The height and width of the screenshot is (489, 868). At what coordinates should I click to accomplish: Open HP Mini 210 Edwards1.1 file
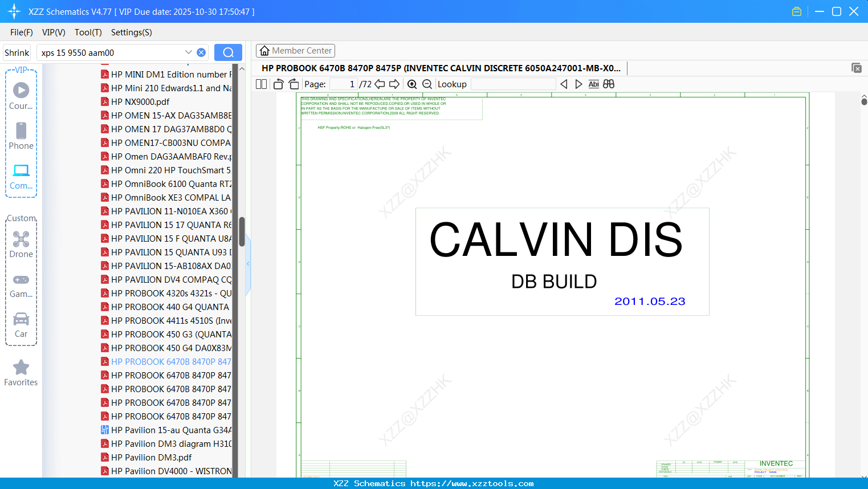166,88
